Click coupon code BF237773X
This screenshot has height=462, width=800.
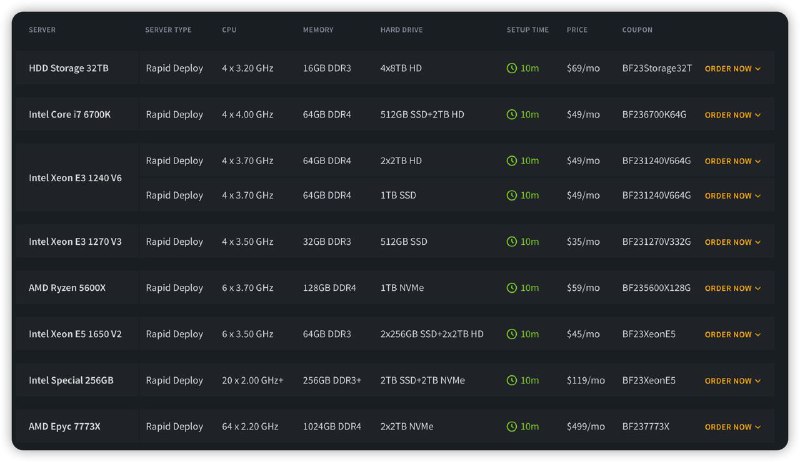(x=645, y=427)
